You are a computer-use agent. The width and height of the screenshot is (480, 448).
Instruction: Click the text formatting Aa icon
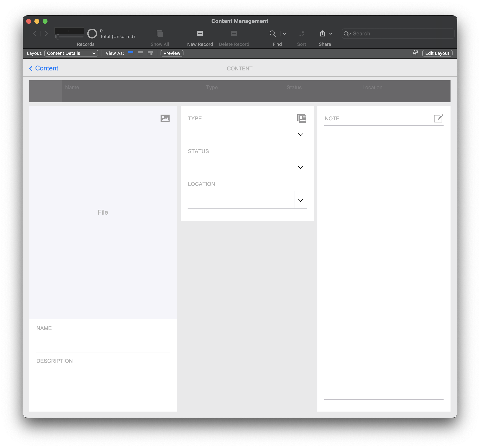point(415,53)
